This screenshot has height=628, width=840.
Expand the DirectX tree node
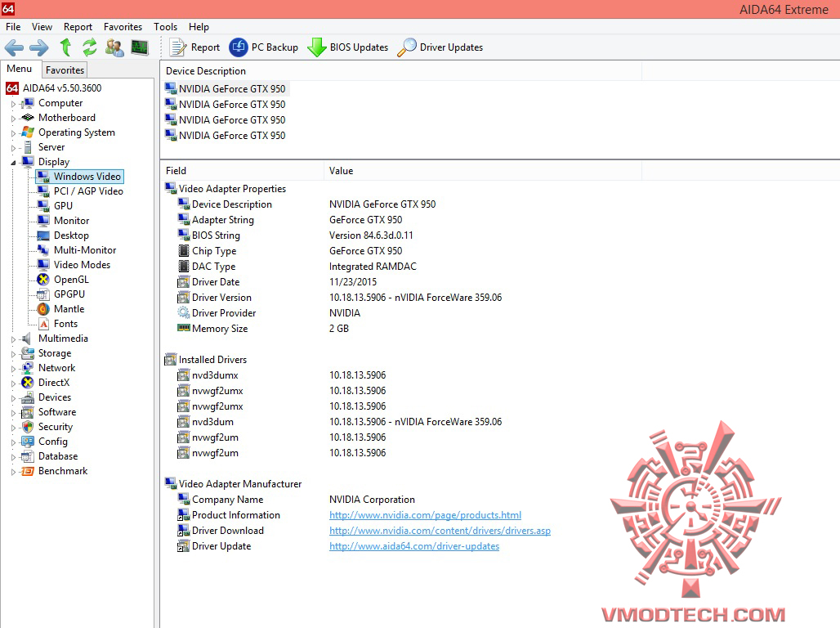pyautogui.click(x=13, y=384)
